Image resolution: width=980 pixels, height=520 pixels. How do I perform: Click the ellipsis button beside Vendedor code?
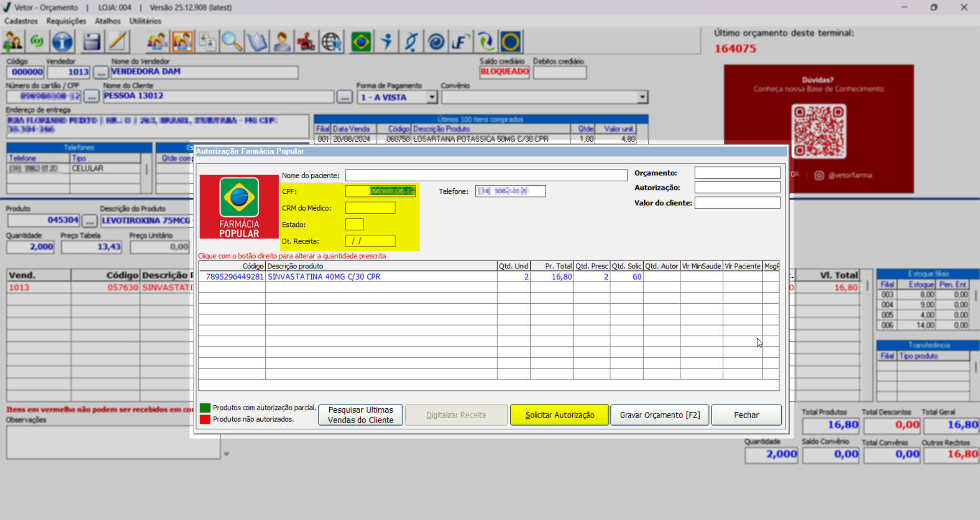[x=101, y=72]
